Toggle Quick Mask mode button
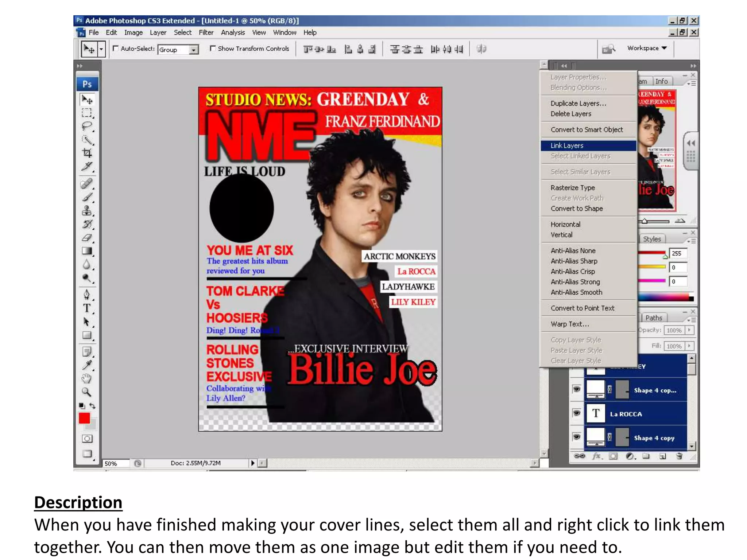The width and height of the screenshot is (747, 560). (87, 439)
